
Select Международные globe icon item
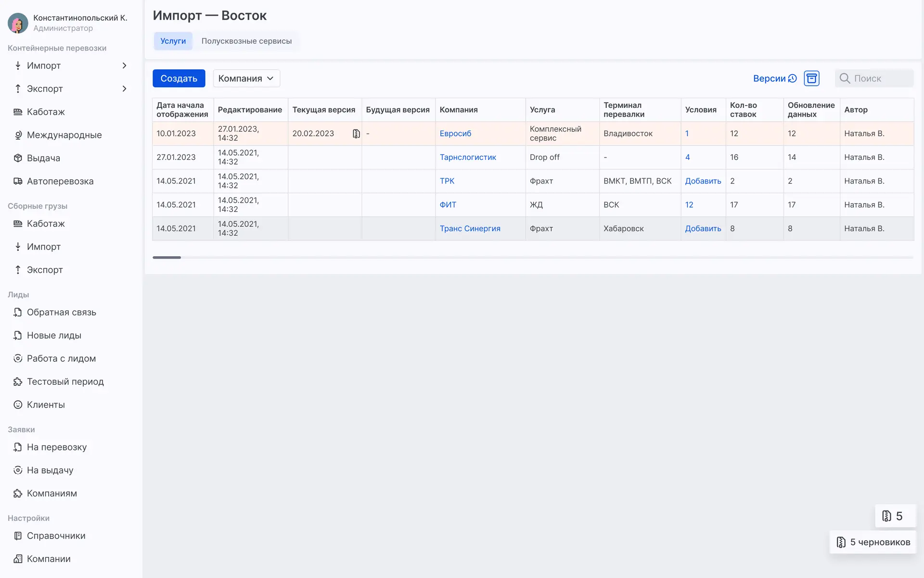tap(18, 135)
